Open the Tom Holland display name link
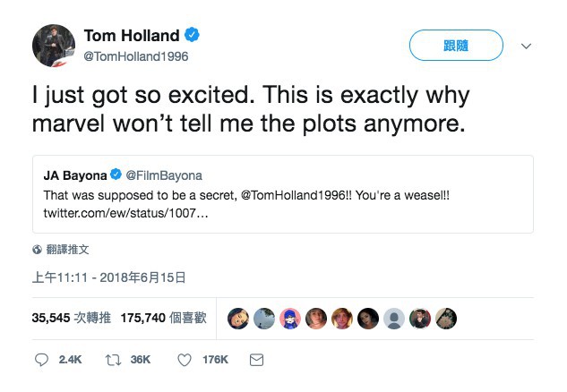 click(133, 36)
